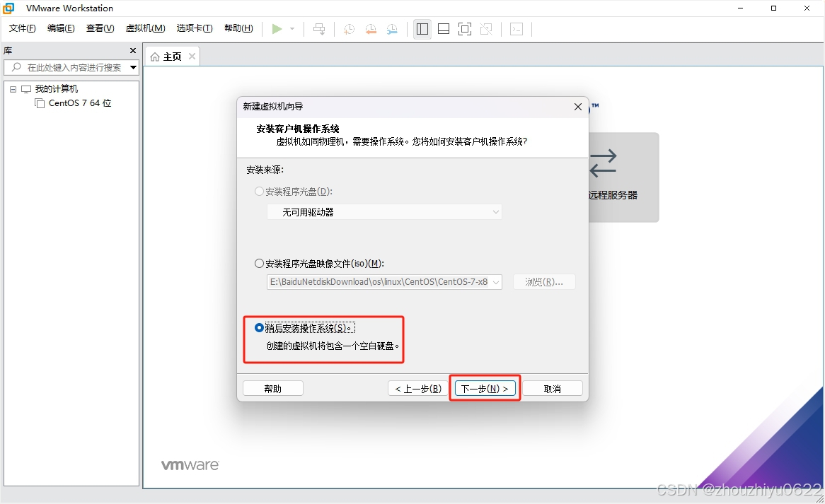Select 稍后安装操作系统(S) radio option

259,328
